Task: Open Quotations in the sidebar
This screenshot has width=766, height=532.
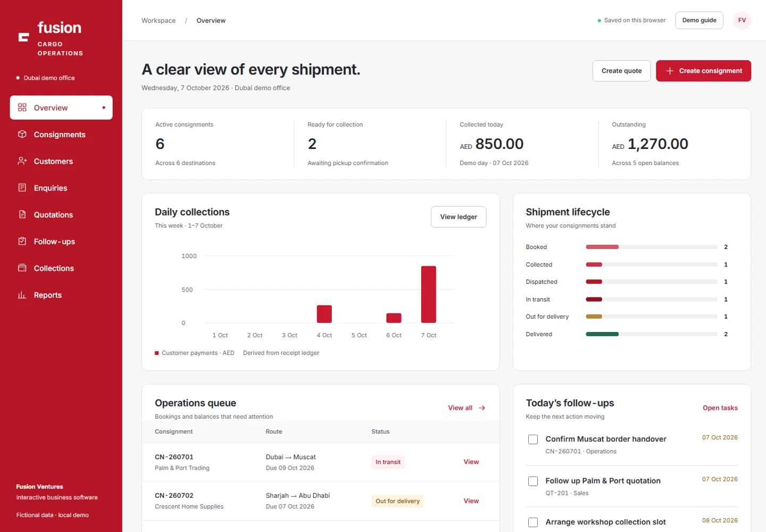Action: 61,214
